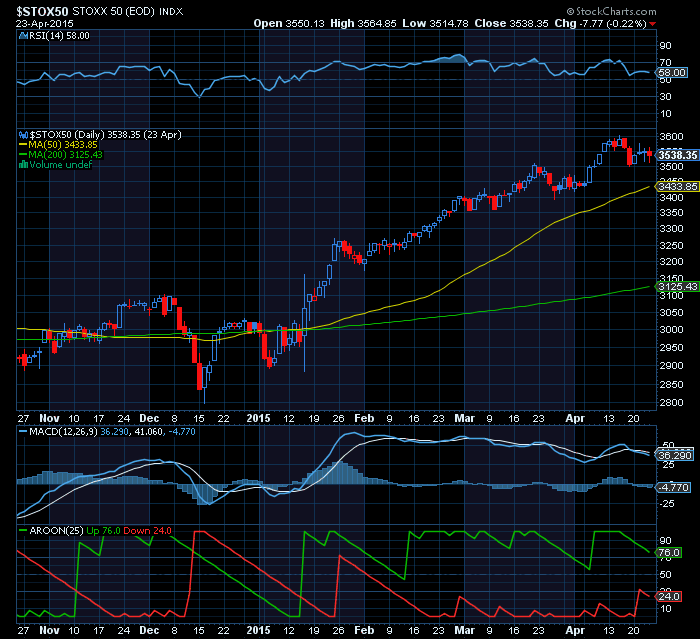Click the $STOX50 (Daily) legend label

(x=105, y=135)
